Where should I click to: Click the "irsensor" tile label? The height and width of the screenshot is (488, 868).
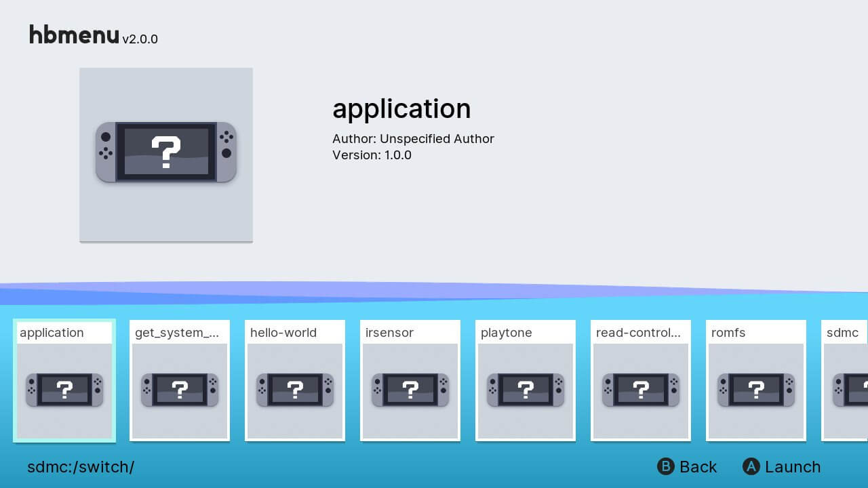(x=389, y=333)
